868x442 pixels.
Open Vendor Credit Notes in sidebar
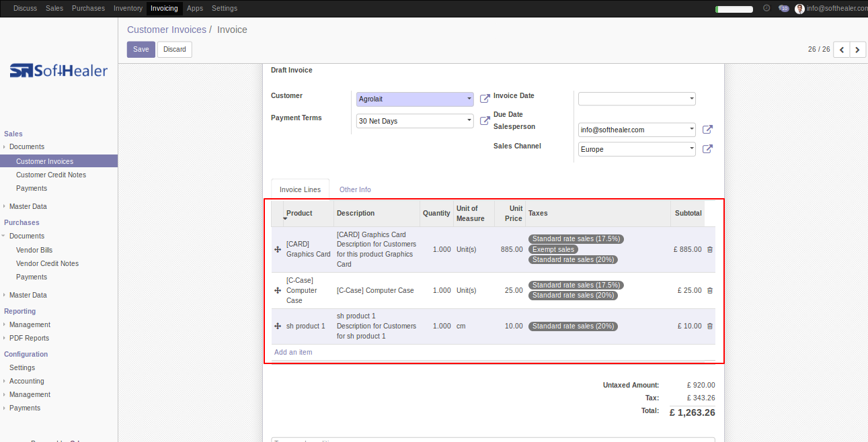[47, 263]
